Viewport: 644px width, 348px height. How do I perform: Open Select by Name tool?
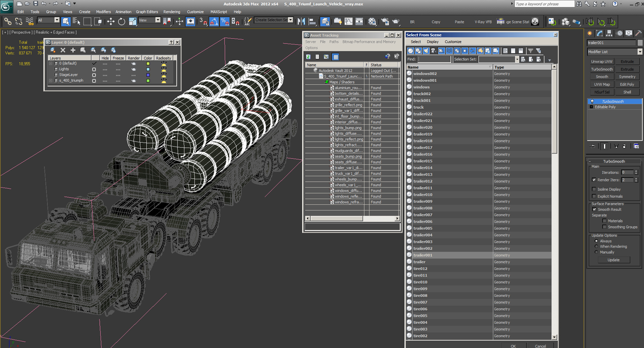76,21
